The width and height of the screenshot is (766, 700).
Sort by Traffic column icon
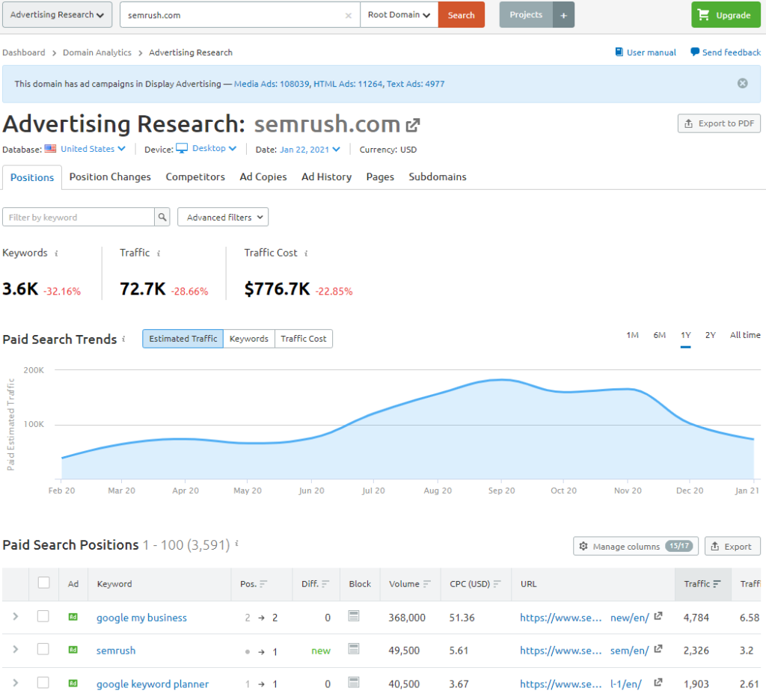[717, 584]
